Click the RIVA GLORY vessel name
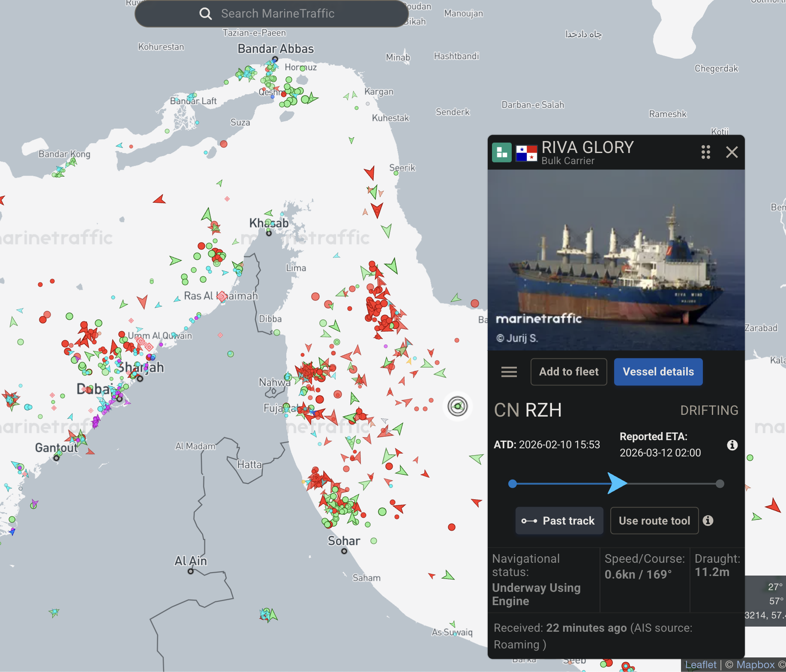786x672 pixels. 588,147
